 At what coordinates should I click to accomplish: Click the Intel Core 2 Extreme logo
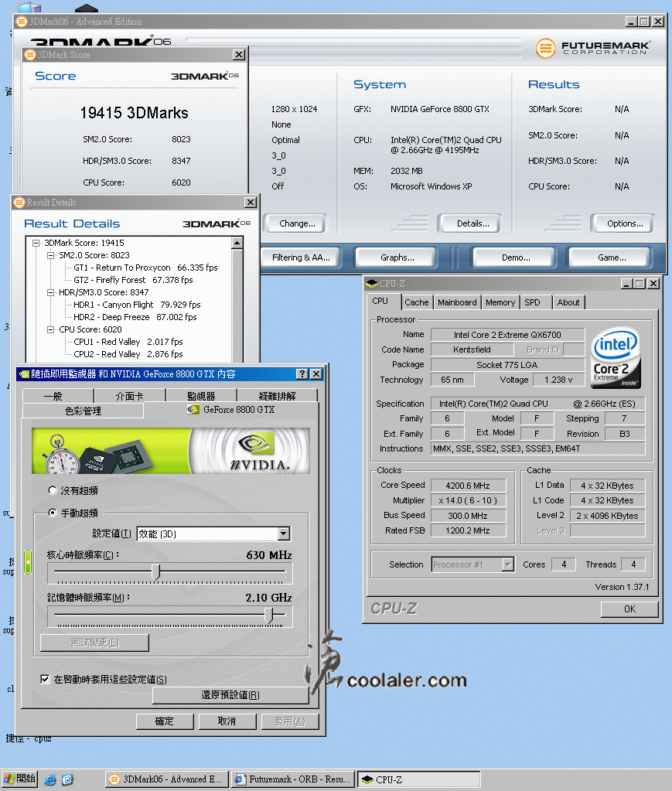click(616, 358)
